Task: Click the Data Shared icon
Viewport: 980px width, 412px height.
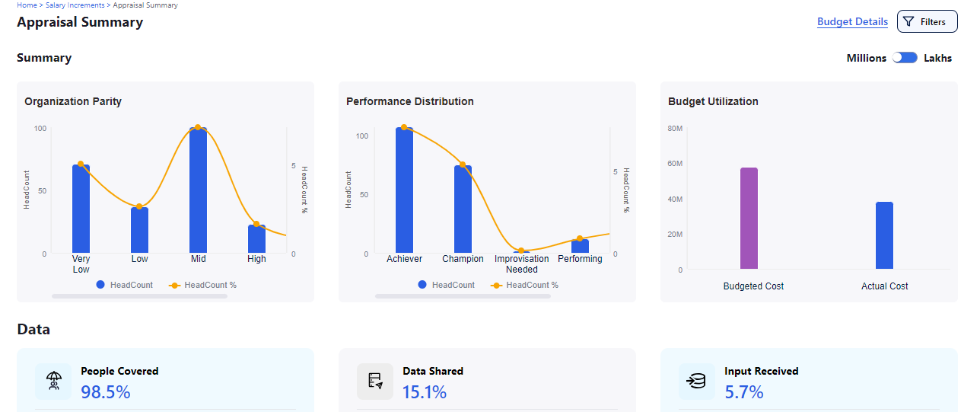Action: tap(375, 381)
